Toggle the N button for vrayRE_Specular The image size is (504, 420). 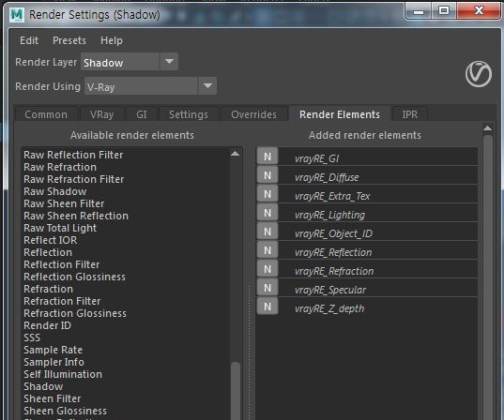pos(267,288)
